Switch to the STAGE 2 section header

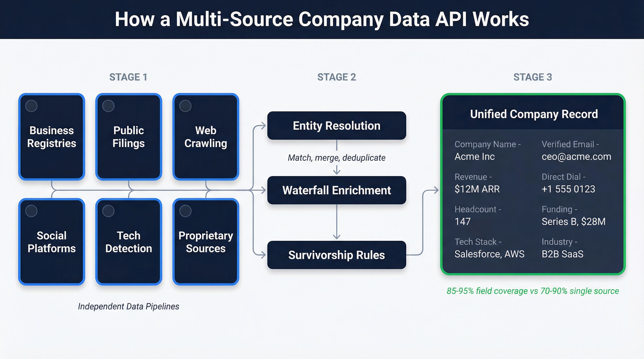337,77
